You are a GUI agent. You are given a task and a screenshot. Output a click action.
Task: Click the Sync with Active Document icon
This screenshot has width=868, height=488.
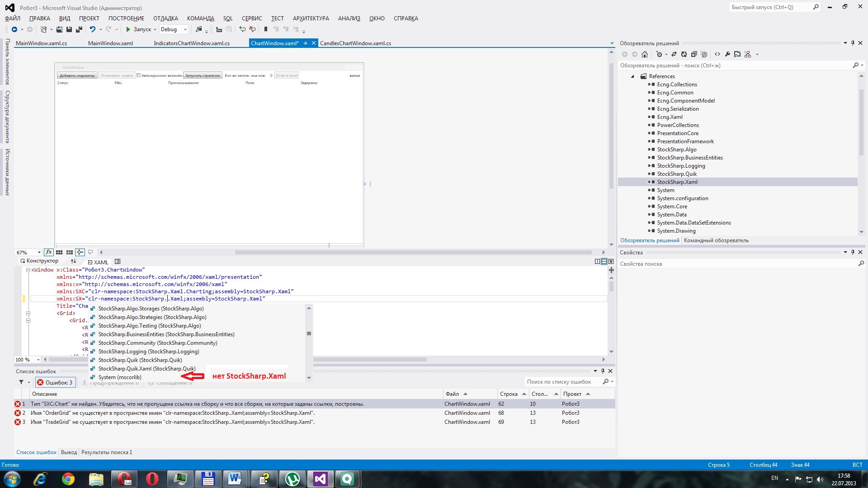[674, 54]
